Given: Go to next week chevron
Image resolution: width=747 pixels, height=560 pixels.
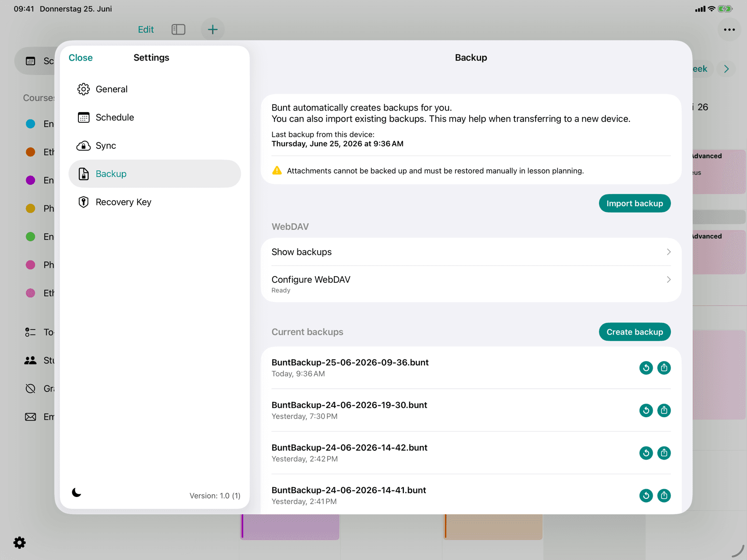Looking at the screenshot, I should pyautogui.click(x=726, y=69).
